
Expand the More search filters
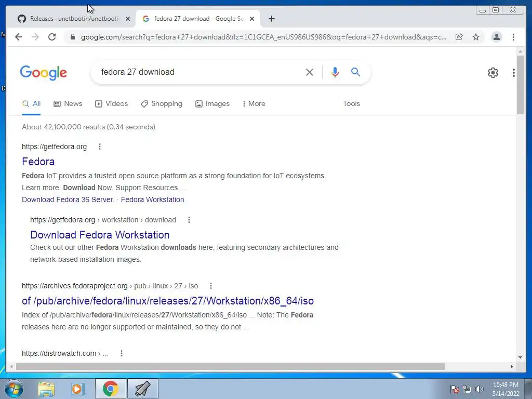coord(254,104)
